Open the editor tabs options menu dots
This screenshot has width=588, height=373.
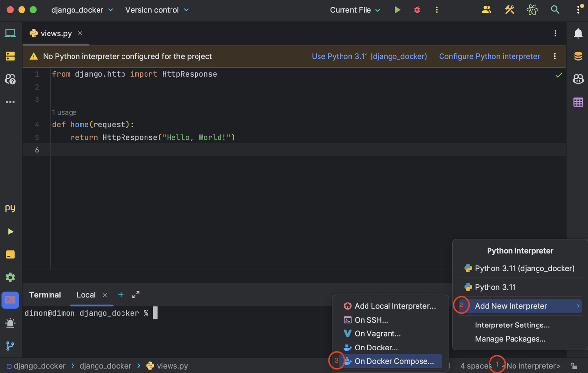(x=555, y=33)
